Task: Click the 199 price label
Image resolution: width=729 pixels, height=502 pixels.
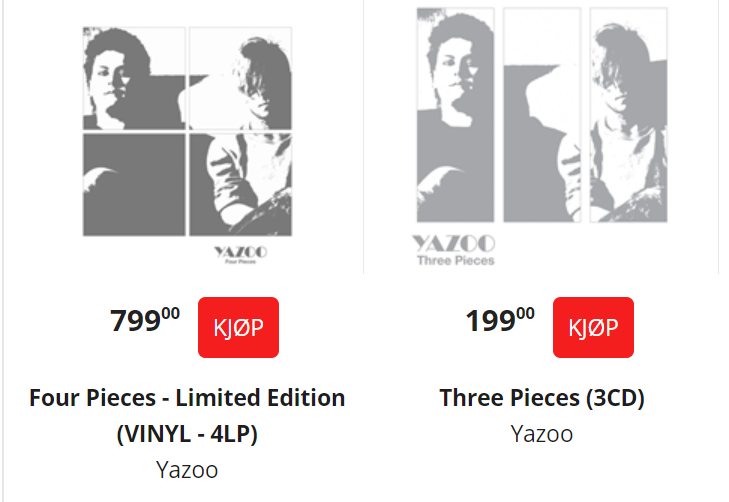Action: tap(500, 321)
